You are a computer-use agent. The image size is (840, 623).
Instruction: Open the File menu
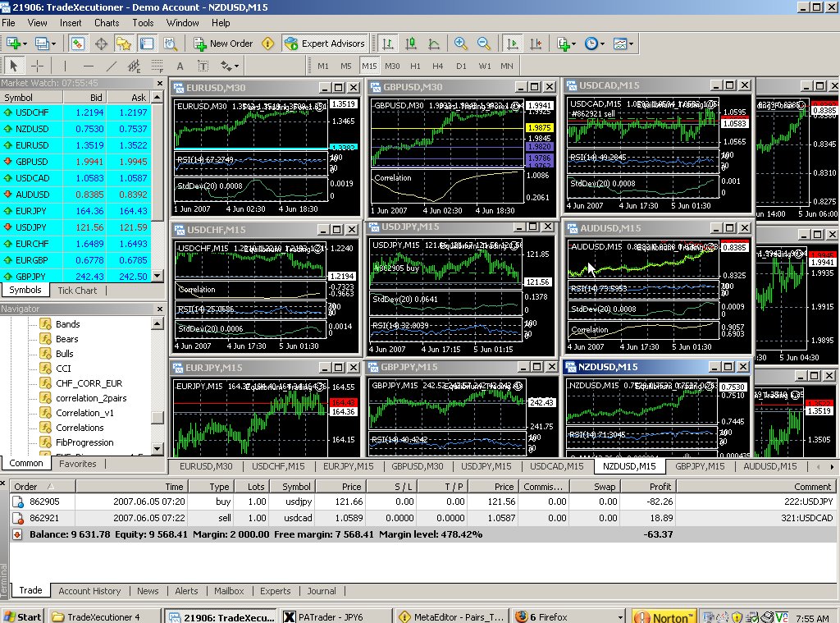(x=8, y=22)
